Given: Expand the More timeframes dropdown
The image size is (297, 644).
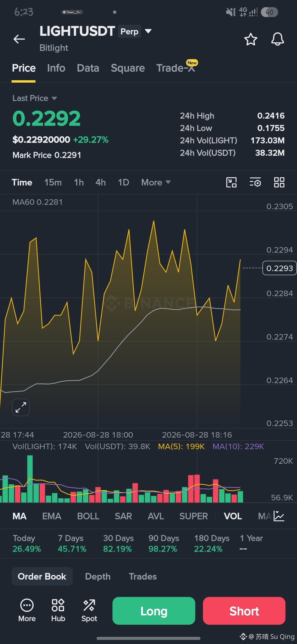Looking at the screenshot, I should (x=156, y=182).
